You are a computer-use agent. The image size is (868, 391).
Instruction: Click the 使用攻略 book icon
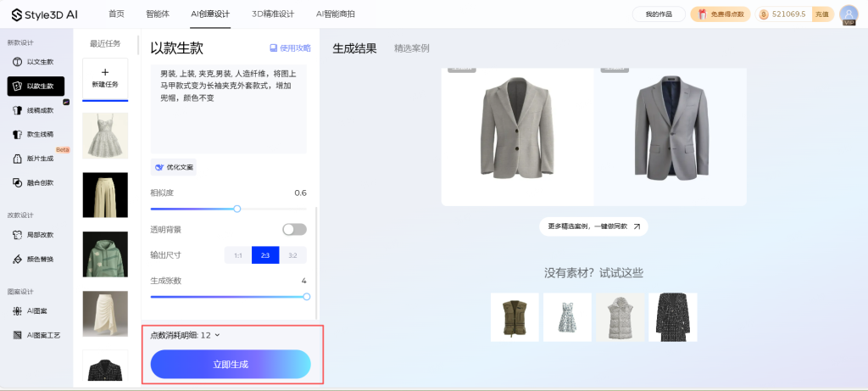(x=273, y=48)
